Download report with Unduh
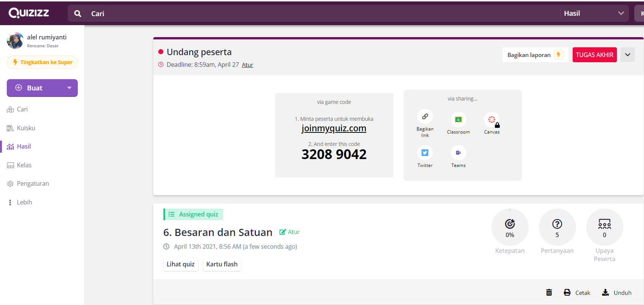The height and width of the screenshot is (305, 644). 617,293
